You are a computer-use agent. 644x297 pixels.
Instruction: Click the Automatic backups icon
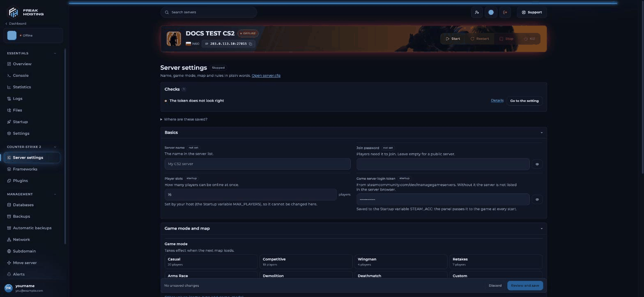(x=9, y=228)
